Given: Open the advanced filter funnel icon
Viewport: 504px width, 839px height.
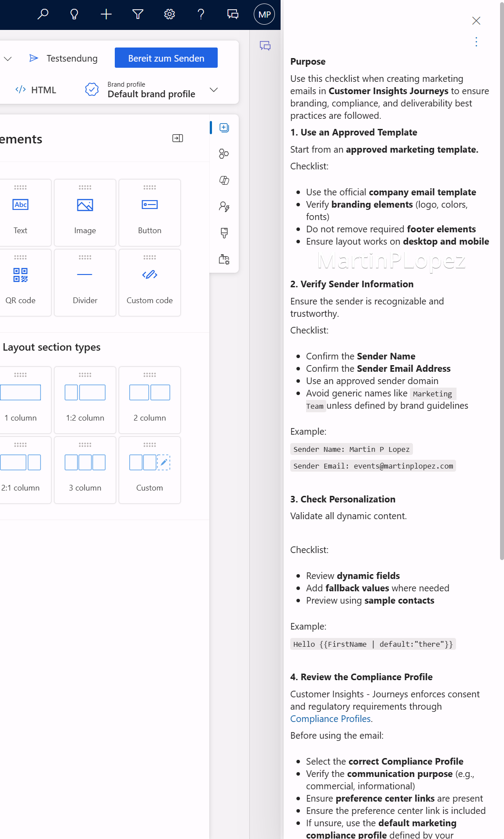Looking at the screenshot, I should tap(138, 15).
